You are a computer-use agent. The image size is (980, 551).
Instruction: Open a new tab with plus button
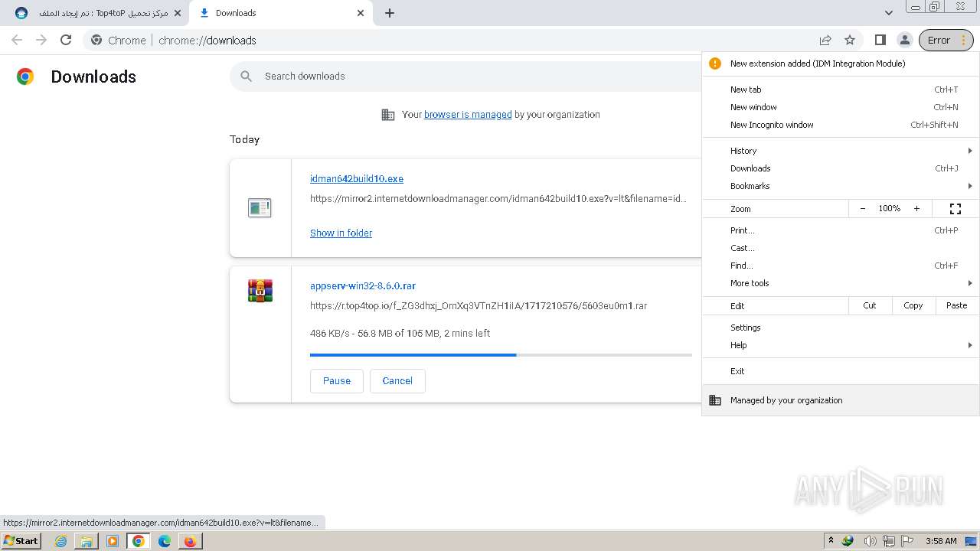point(390,13)
